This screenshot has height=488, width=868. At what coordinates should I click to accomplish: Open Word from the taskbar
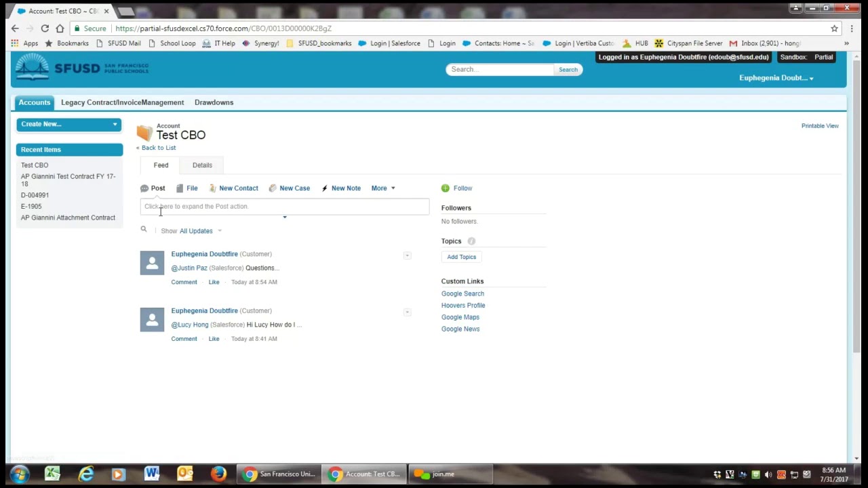point(152,474)
